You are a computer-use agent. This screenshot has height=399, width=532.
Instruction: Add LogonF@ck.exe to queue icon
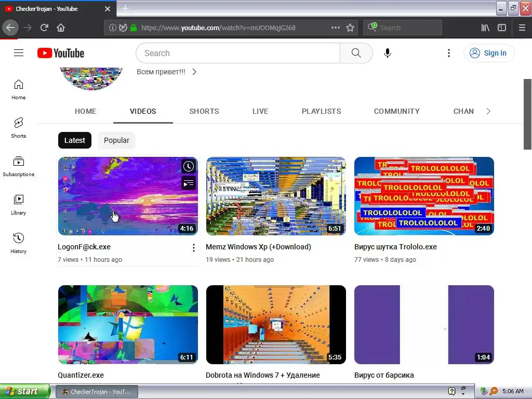[189, 183]
